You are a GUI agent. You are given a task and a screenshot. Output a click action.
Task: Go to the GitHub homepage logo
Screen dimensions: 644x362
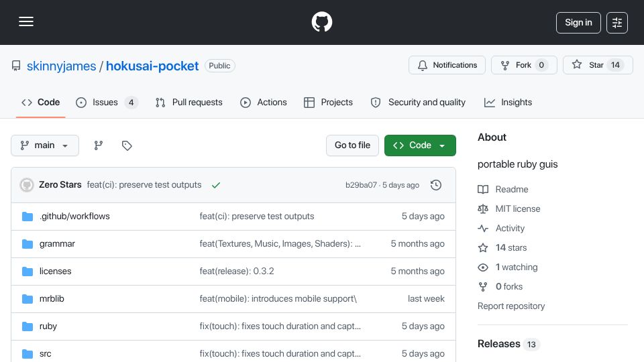[321, 21]
